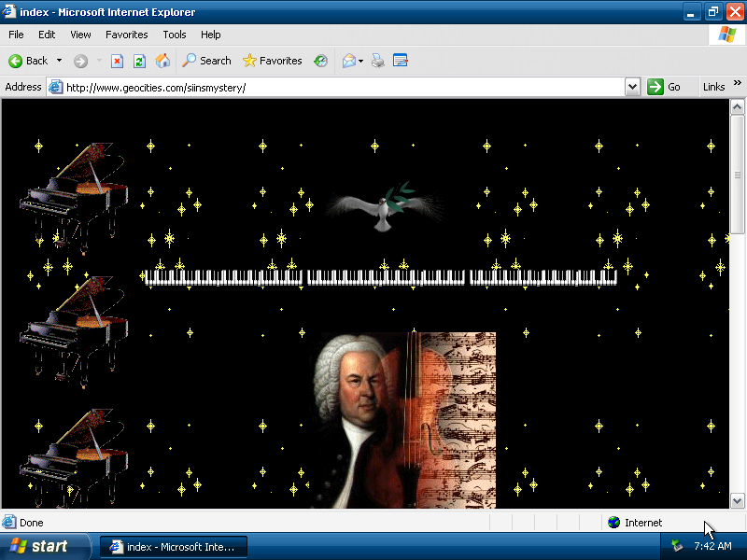
Task: Open the Search pane
Action: point(206,61)
